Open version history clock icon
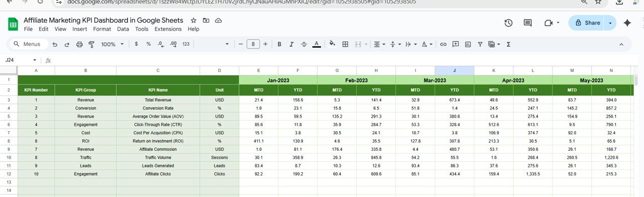The image size is (644, 197). point(508,23)
